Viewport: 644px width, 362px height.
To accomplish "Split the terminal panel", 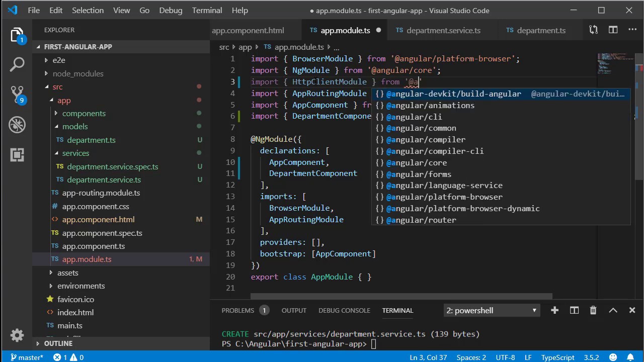I will [x=574, y=310].
